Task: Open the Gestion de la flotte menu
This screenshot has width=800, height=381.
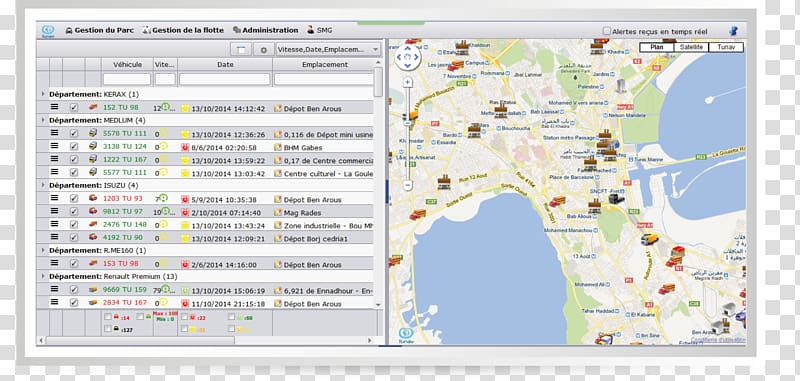Action: 183,30
